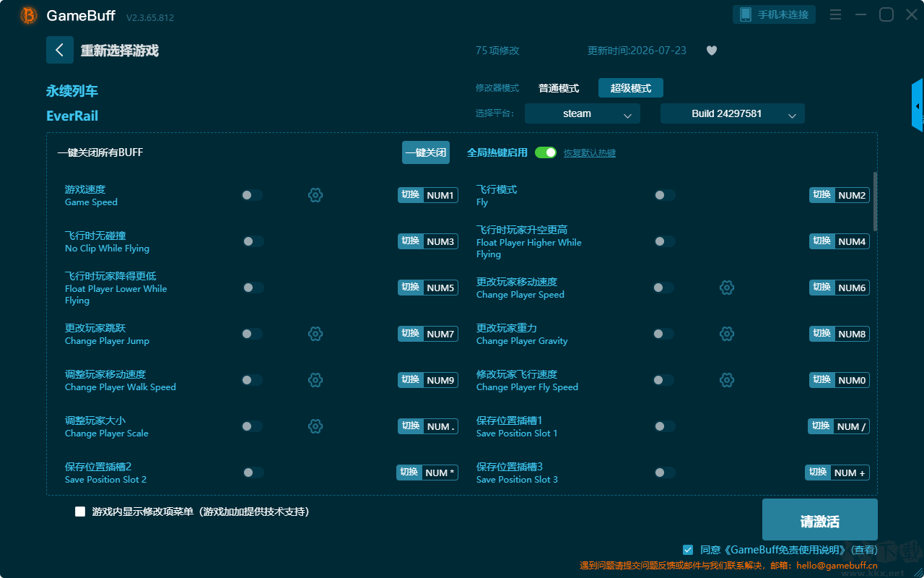Expand the right side panel arrow
This screenshot has height=578, width=924.
coord(918,105)
